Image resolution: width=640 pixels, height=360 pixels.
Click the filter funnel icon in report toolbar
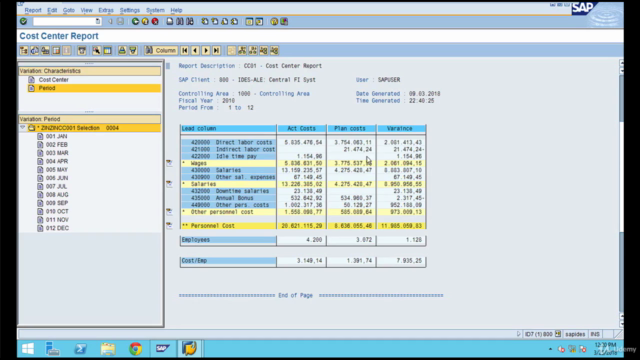click(x=133, y=50)
